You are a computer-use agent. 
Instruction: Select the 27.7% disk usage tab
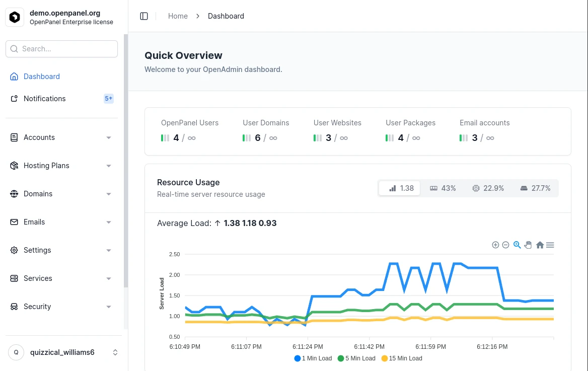(536, 188)
